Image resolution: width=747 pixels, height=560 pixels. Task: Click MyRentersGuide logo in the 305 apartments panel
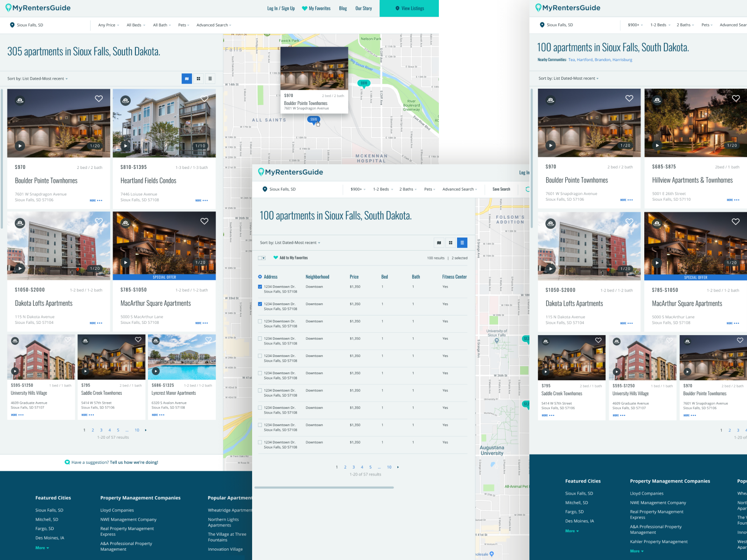click(x=38, y=8)
